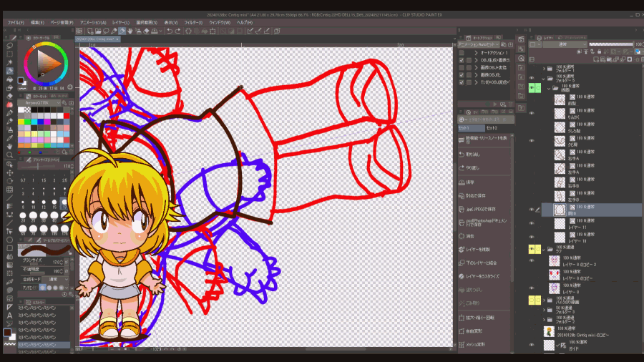Collapse the フォルダー 5 layer folder
Viewport: 644px width, 362px height.
pyautogui.click(x=544, y=79)
